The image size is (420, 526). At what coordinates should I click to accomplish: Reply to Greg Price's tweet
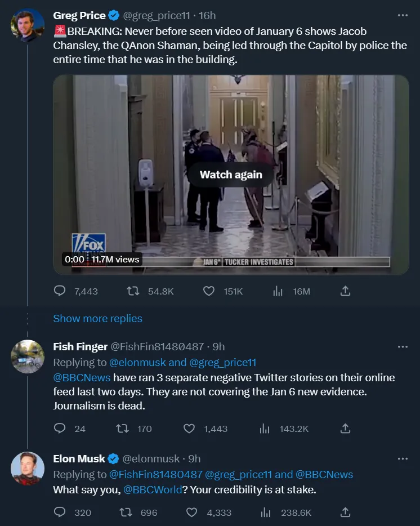(60, 291)
